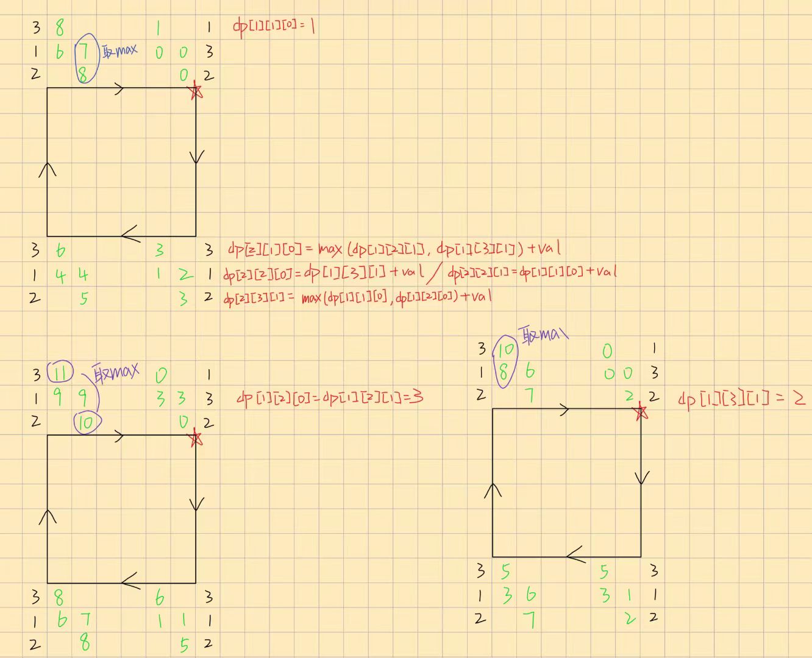Click the red formula dp[1][1][0] = 1

coord(274,26)
